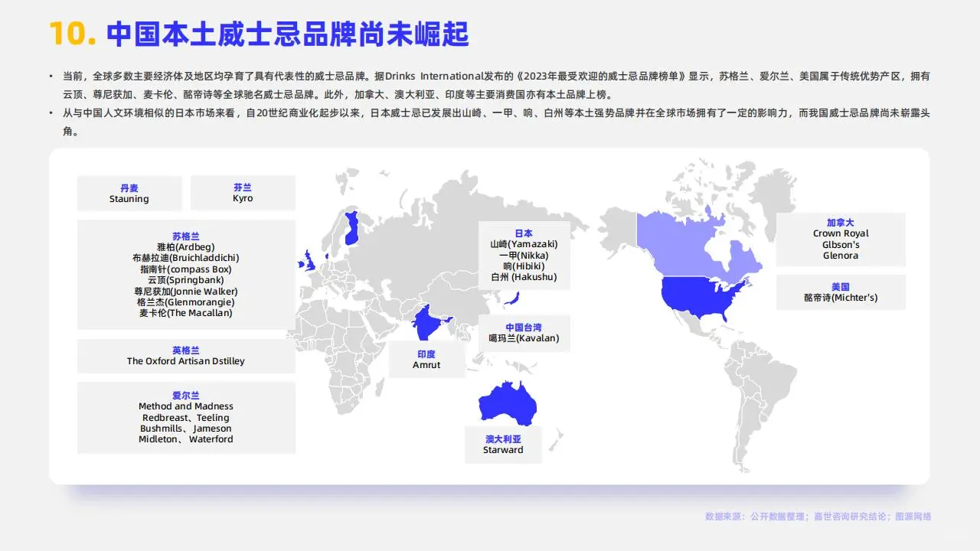Click the light purple Canada map region

point(681,245)
